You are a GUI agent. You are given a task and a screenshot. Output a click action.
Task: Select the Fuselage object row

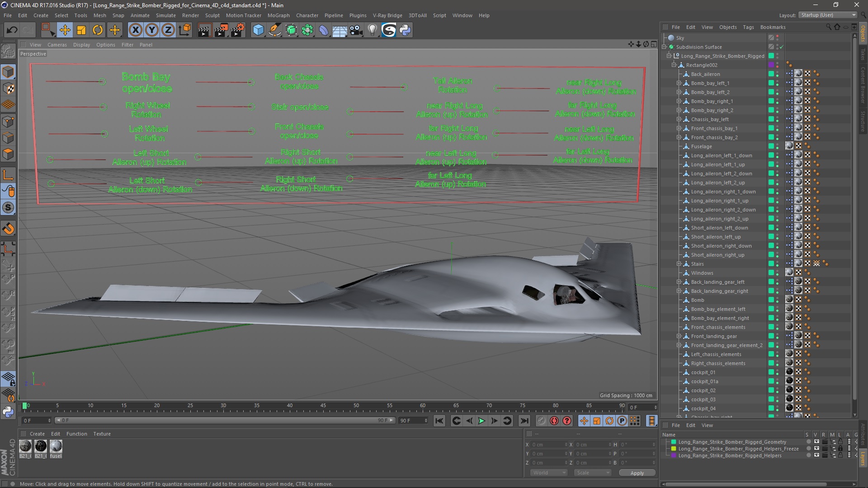click(x=701, y=146)
